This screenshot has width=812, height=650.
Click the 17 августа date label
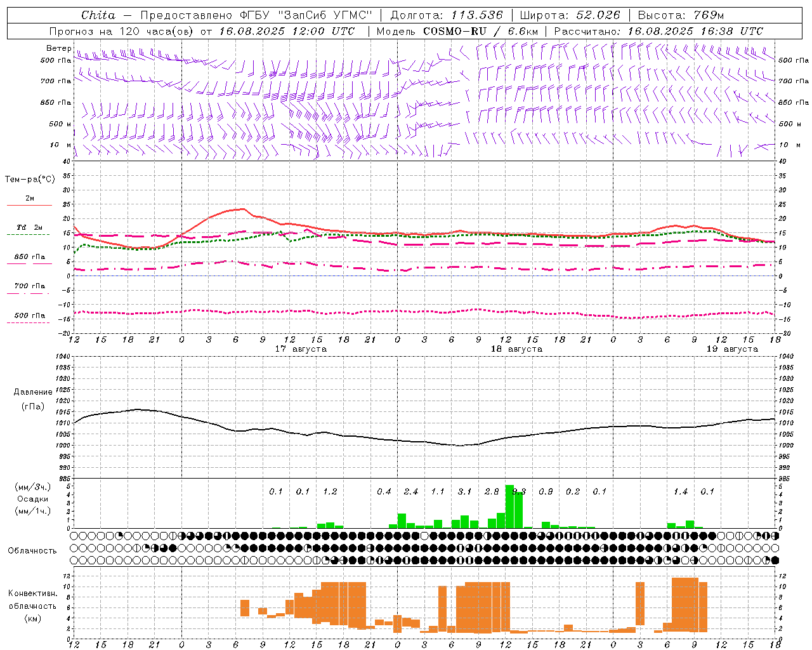[x=301, y=349]
